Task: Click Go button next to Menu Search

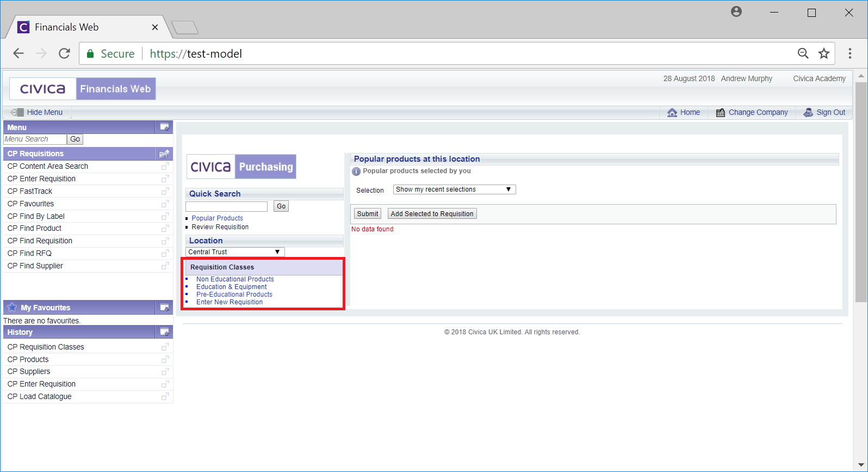Action: [x=75, y=139]
